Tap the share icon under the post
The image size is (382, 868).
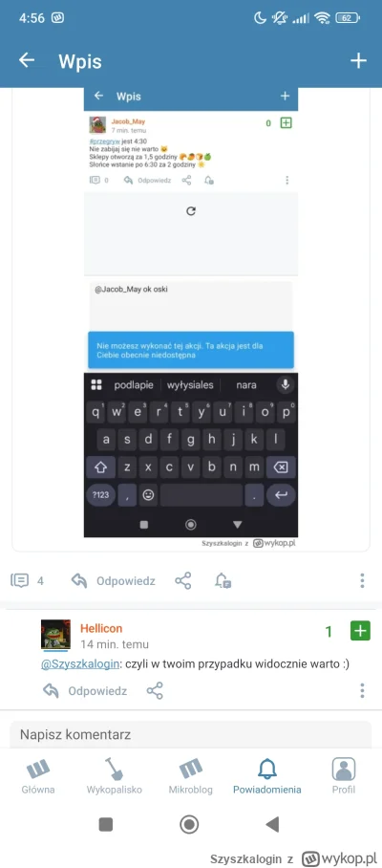(183, 580)
